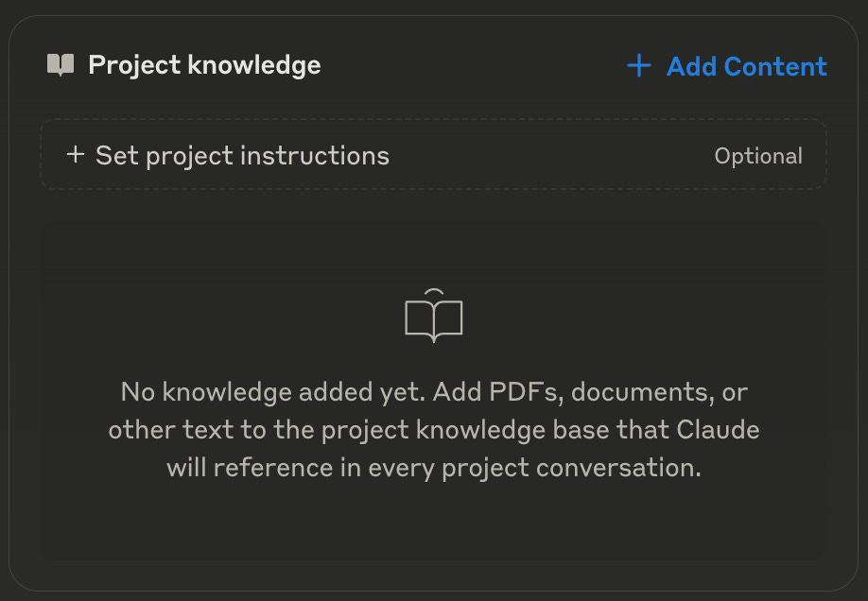This screenshot has width=868, height=601.
Task: Click the word 'Content' in Add Content
Action: click(x=775, y=66)
